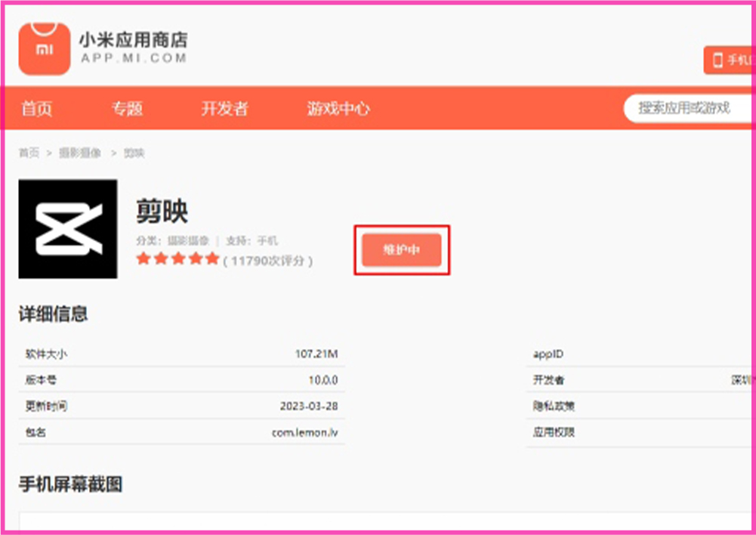The height and width of the screenshot is (535, 756).
Task: Open the 开发者 navigation item
Action: pyautogui.click(x=224, y=109)
